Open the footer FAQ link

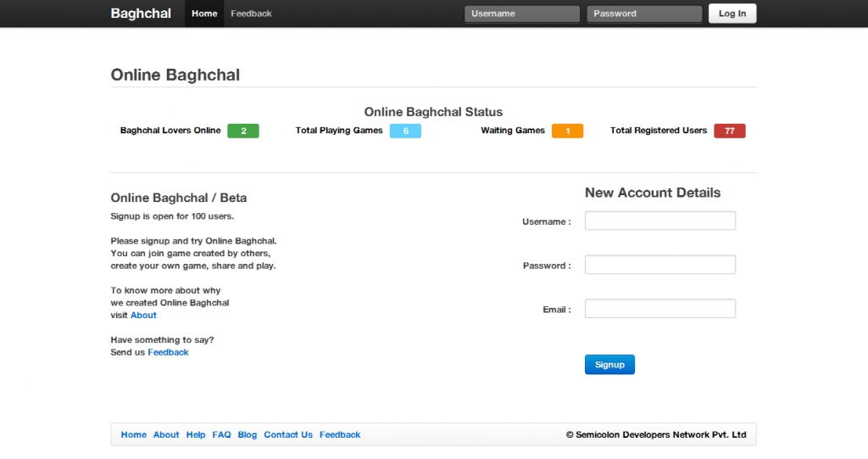(x=221, y=434)
